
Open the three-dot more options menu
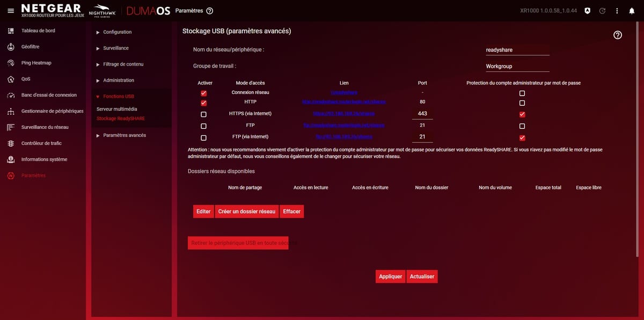(617, 11)
